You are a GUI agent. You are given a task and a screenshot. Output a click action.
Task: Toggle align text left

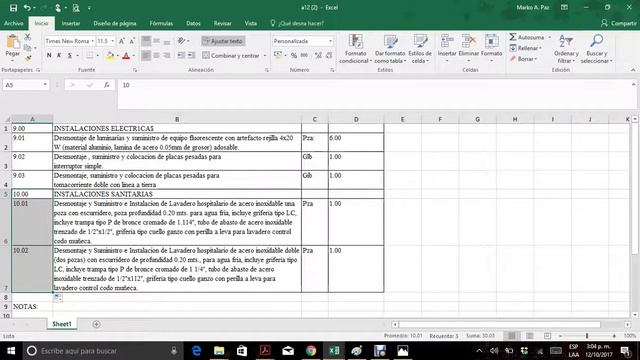click(x=146, y=55)
